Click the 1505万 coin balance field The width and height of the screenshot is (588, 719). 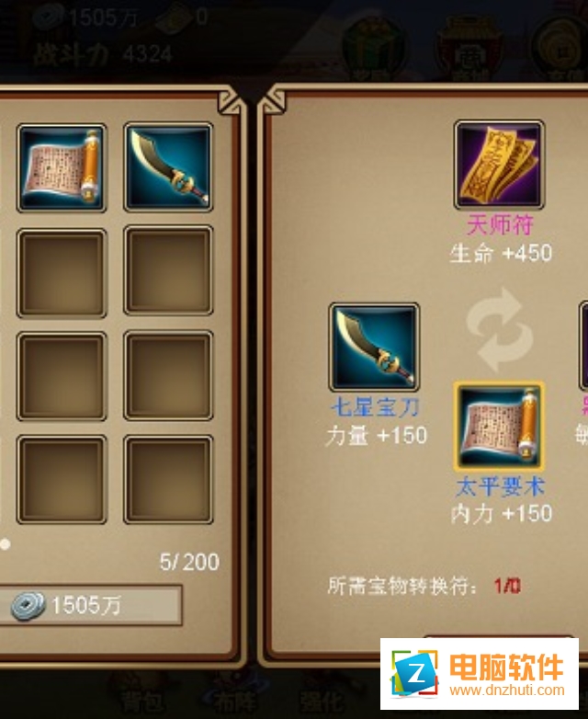click(x=91, y=605)
